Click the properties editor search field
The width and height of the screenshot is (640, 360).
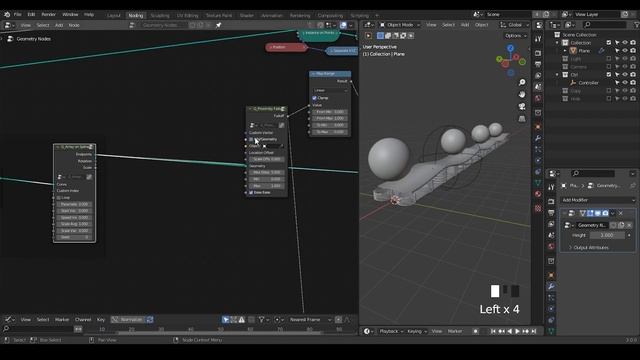[x=593, y=173]
